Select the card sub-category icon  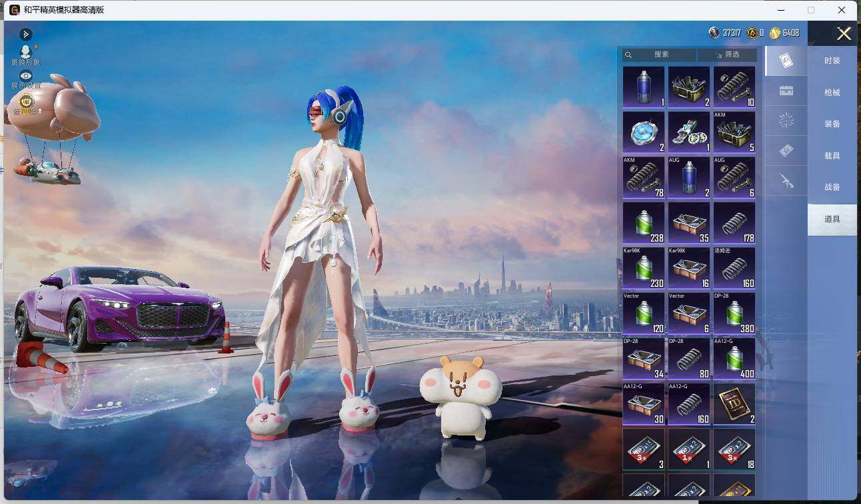(786, 61)
